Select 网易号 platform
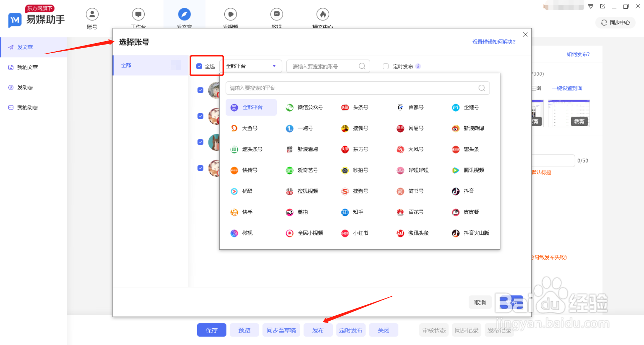Screen dimensions: 644x345 pyautogui.click(x=410, y=128)
